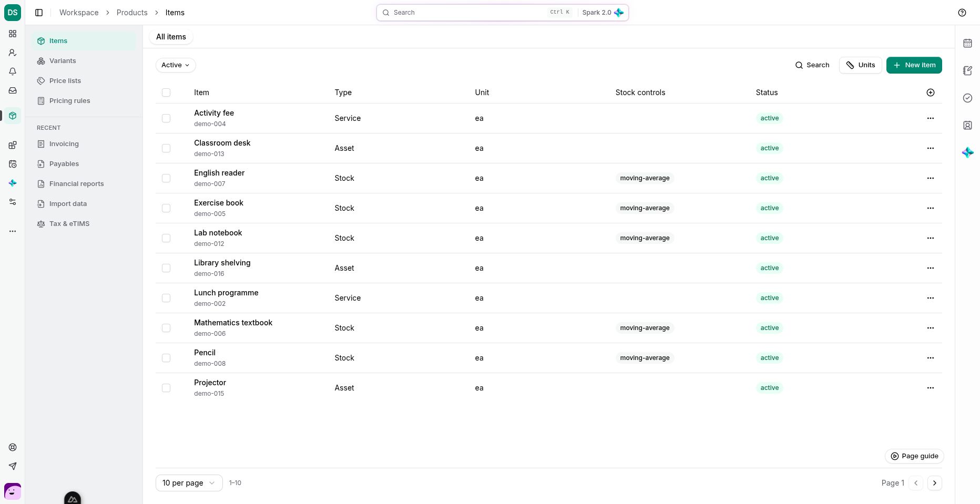Select the Pencil row checkbox
The width and height of the screenshot is (980, 504).
[x=166, y=358]
